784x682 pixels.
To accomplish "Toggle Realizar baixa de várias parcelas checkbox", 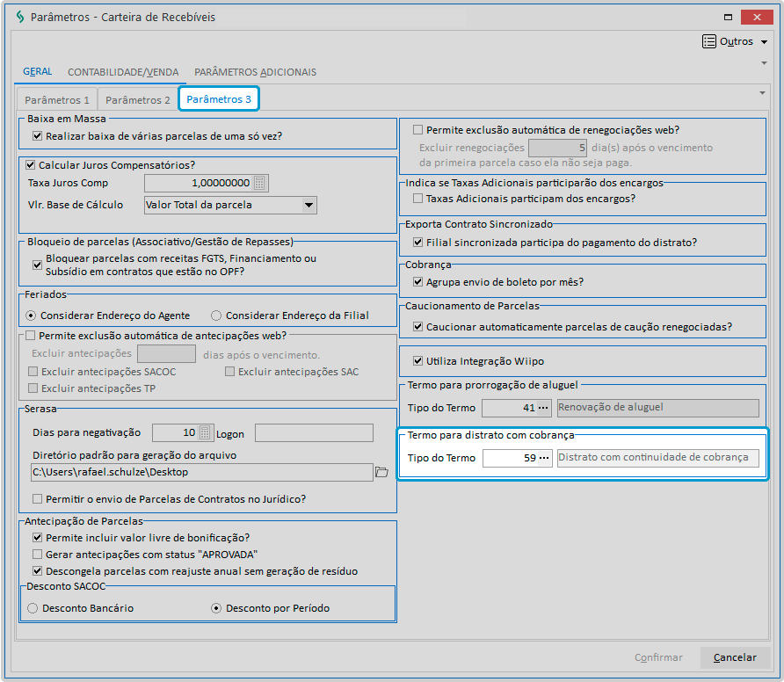I will [x=38, y=136].
